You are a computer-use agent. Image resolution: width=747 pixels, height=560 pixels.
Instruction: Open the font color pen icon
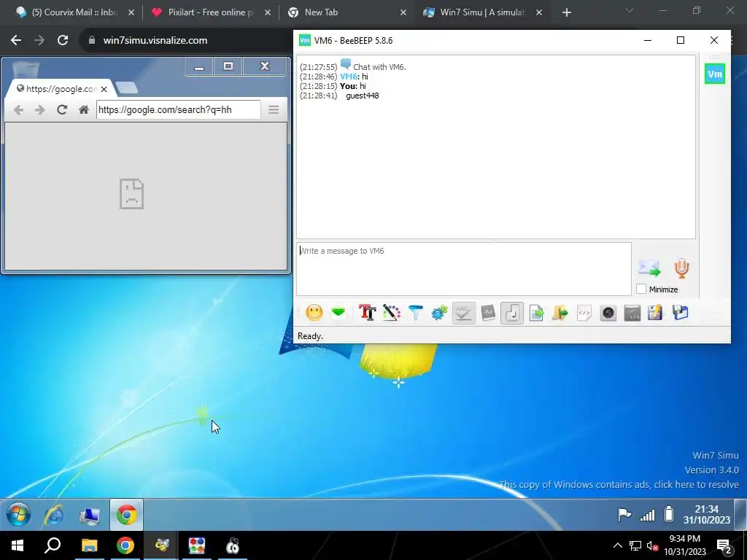click(391, 313)
